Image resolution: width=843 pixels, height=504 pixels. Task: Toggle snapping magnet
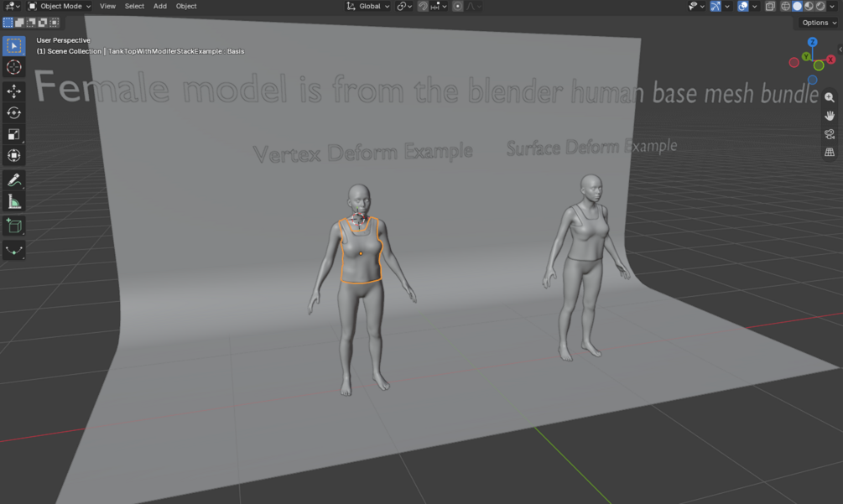[x=423, y=6]
